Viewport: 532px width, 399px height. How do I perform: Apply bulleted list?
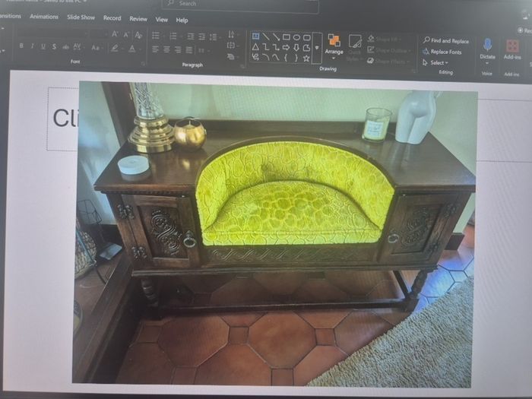[156, 35]
